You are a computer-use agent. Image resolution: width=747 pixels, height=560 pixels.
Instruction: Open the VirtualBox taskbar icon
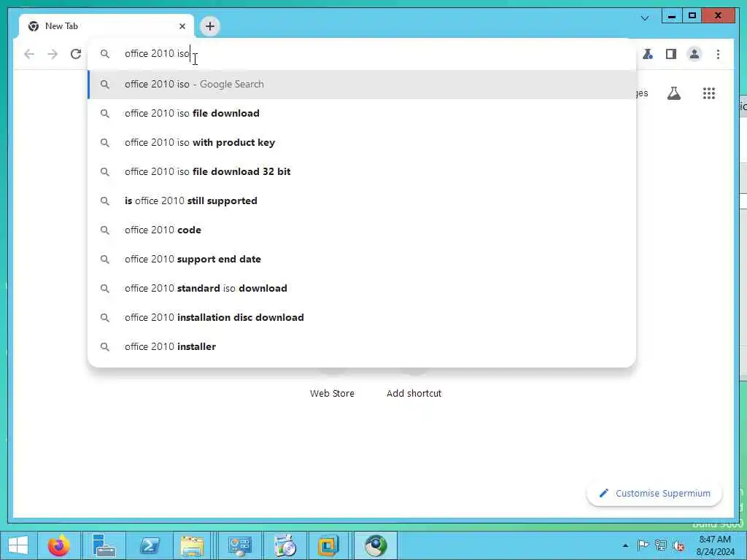click(x=329, y=545)
